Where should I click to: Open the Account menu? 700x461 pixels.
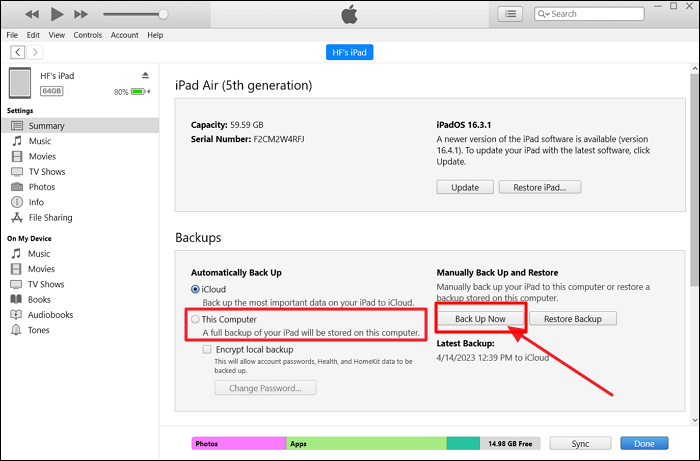(124, 35)
